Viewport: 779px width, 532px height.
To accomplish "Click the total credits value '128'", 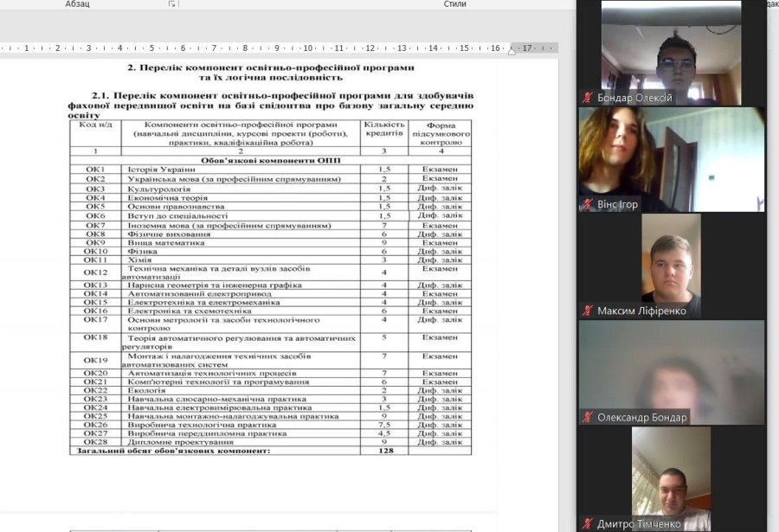I will point(385,451).
